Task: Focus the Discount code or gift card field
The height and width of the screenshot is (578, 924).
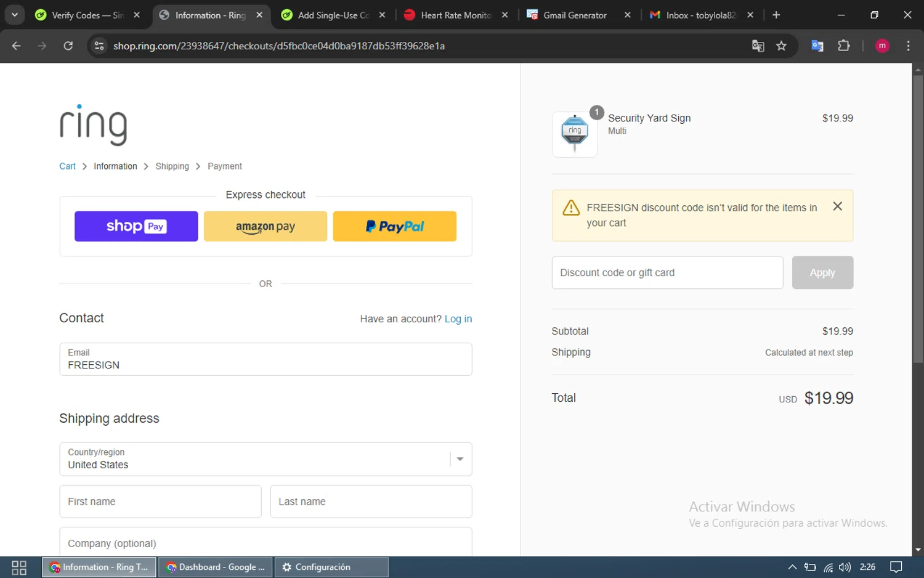Action: tap(667, 272)
